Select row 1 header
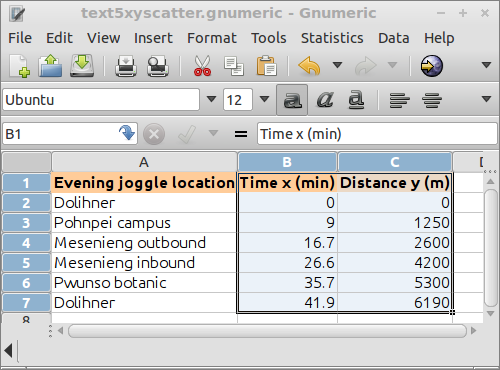 (26, 183)
